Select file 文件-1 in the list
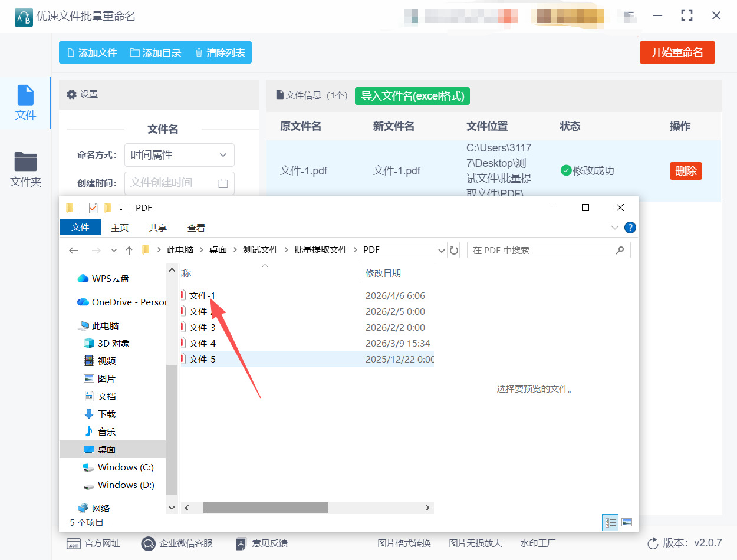The height and width of the screenshot is (560, 737). coord(202,295)
